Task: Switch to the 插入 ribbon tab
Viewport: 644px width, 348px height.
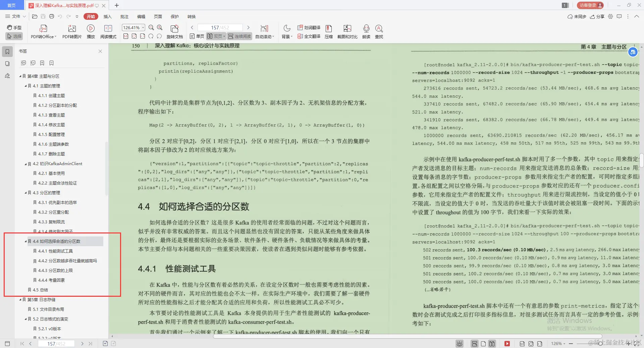Action: coord(107,16)
